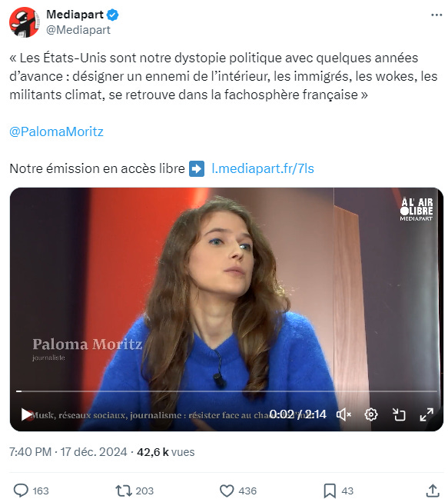This screenshot has height=499, width=448.
Task: Repost the tweet via retweet icon
Action: point(124,491)
